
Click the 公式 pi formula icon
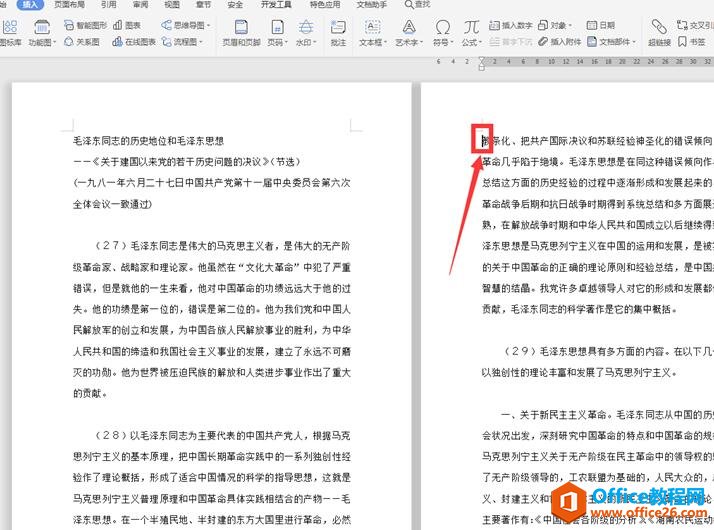471,27
